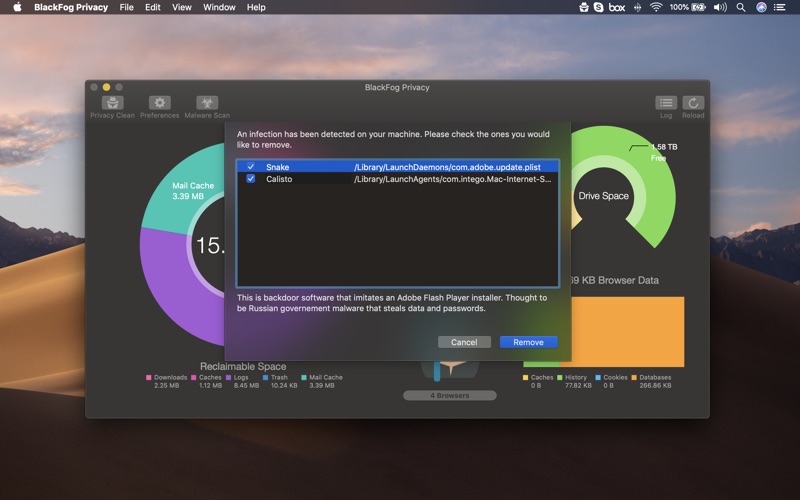Select the Calisto infection row name
Viewport: 800px width, 500px height.
click(x=279, y=179)
